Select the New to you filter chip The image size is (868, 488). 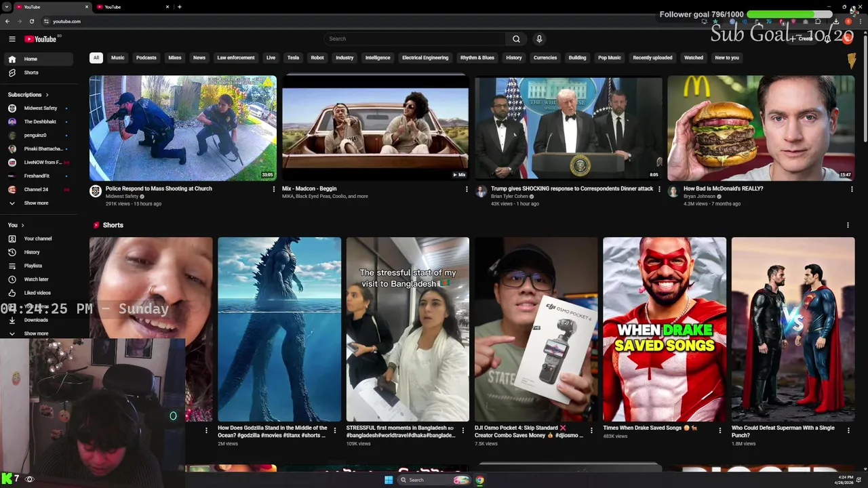727,58
